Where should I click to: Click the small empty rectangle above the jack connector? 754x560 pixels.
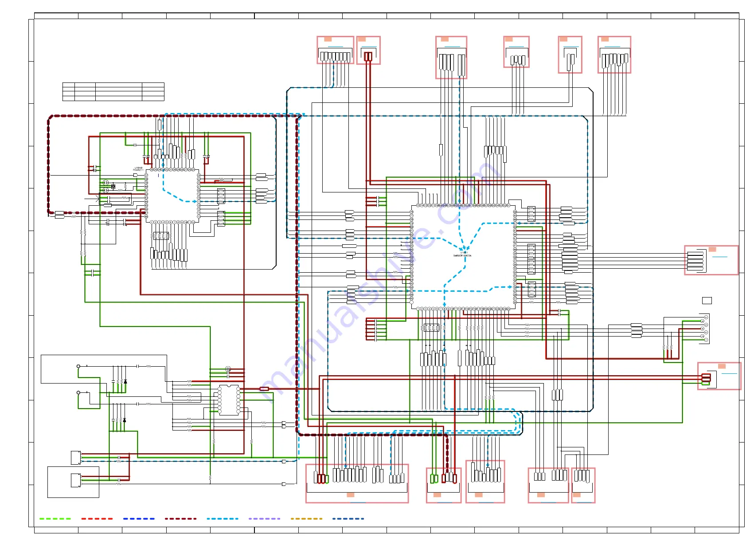click(x=707, y=301)
